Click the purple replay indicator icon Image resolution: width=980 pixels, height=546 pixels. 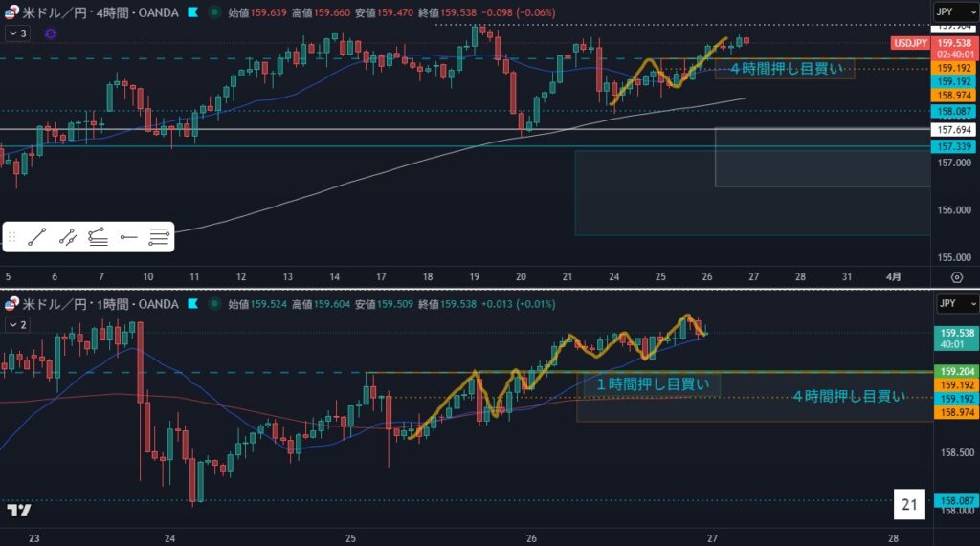click(50, 33)
